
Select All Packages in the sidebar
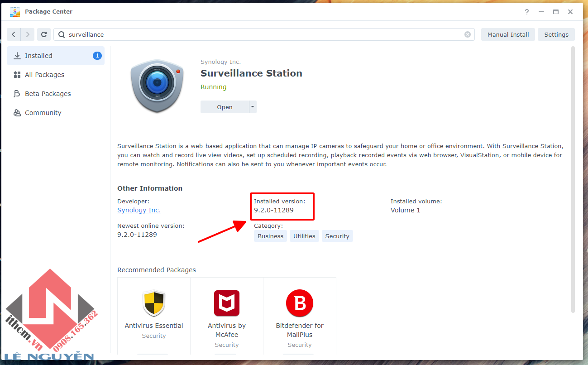56,75
